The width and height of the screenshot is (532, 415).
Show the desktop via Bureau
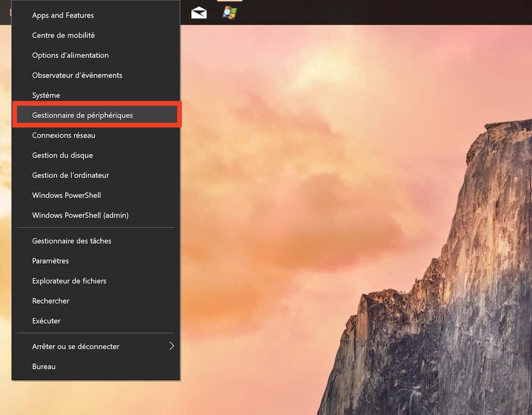click(96, 367)
